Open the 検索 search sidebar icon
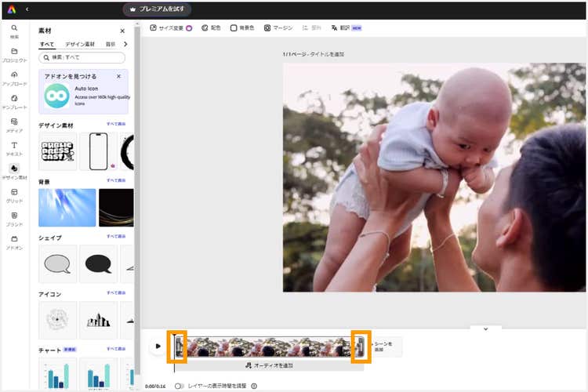This screenshot has height=392, width=588. tap(14, 32)
